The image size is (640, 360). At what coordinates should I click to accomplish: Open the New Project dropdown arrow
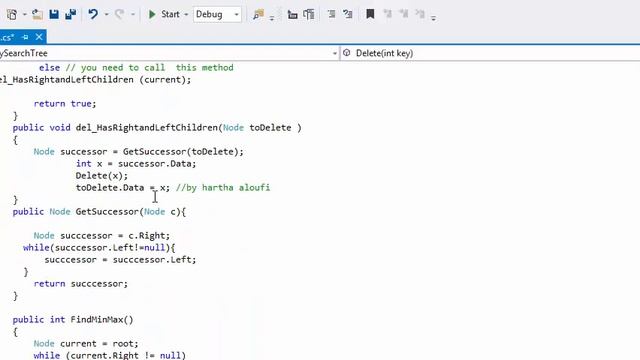coord(24,15)
